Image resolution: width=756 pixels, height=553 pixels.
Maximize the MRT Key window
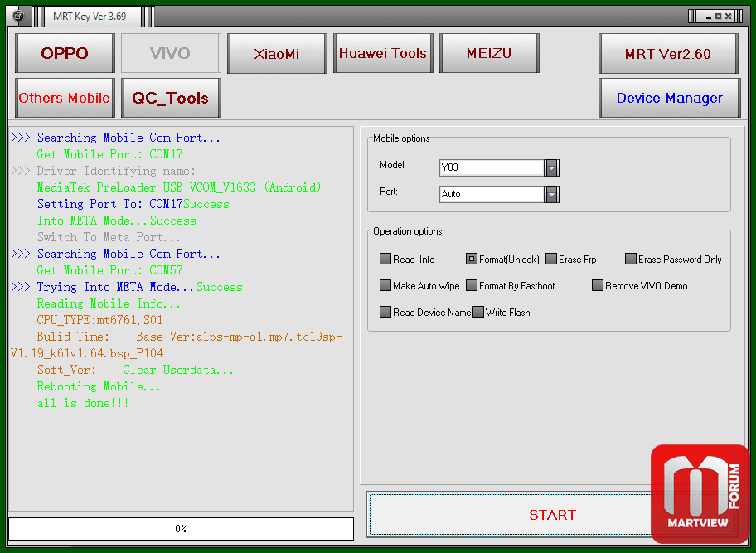point(718,17)
